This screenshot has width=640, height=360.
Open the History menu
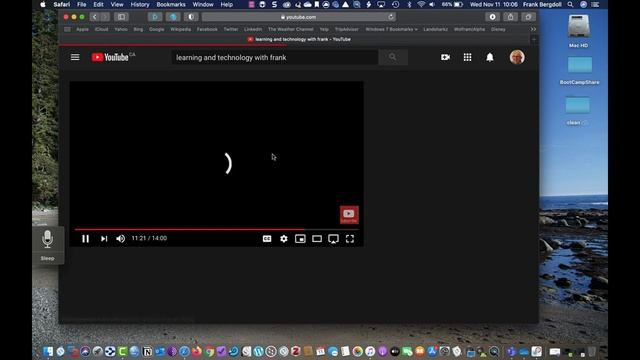[140, 4]
